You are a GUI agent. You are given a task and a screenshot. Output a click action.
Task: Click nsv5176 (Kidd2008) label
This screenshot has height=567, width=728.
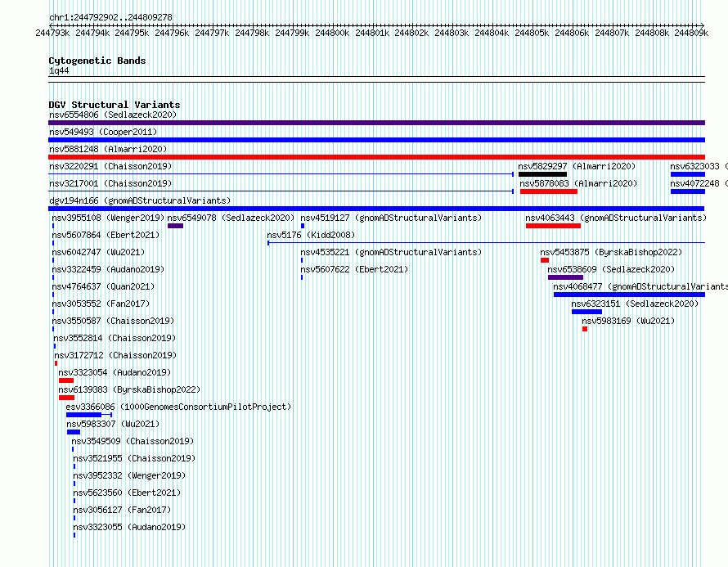click(x=311, y=235)
